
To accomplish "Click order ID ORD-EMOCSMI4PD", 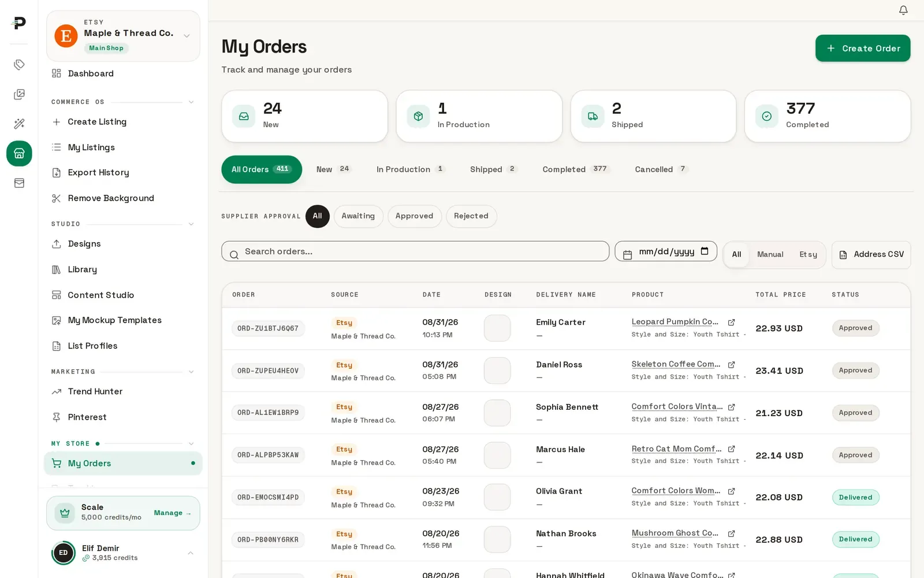I will pos(268,498).
